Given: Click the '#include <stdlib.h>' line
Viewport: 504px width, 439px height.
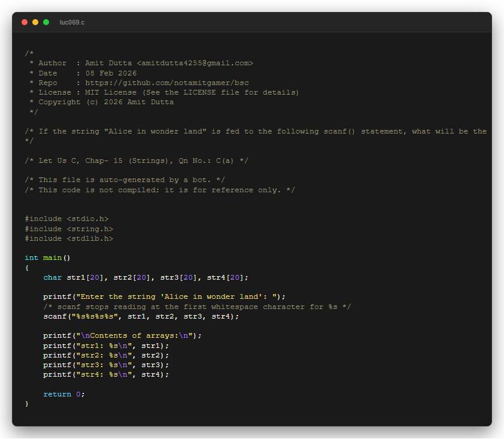Looking at the screenshot, I should (69, 238).
